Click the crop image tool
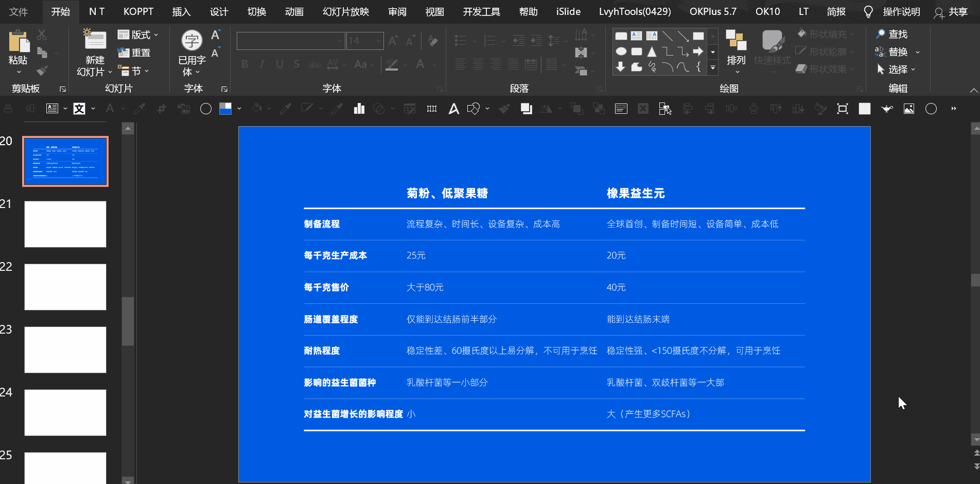 (x=843, y=109)
